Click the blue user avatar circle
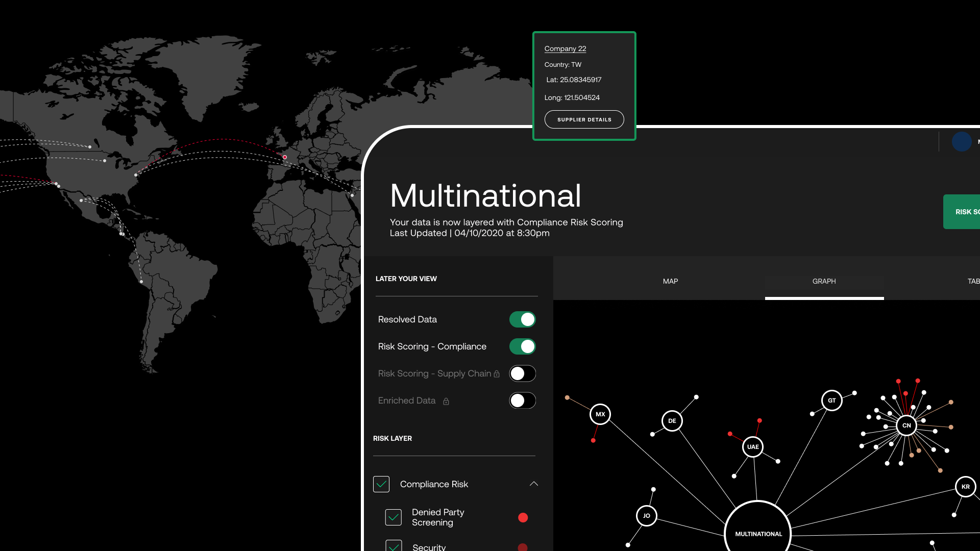This screenshot has height=551, width=980. pos(962,142)
